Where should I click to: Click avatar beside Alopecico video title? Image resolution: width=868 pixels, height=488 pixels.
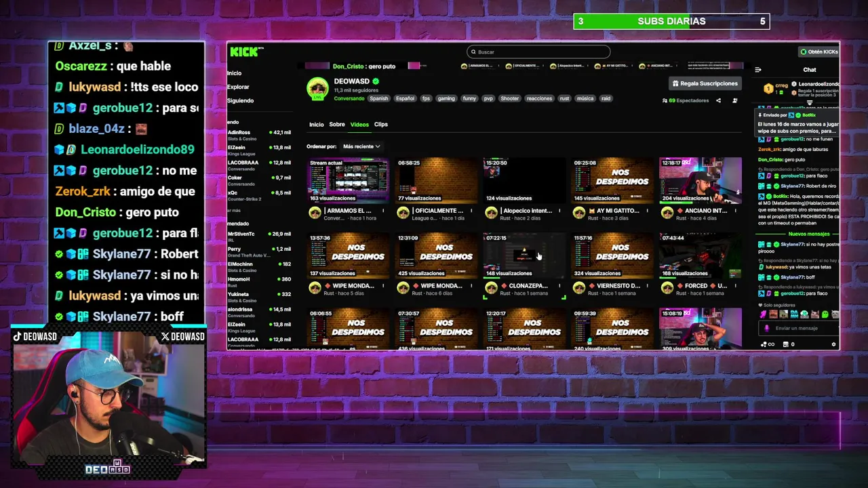[491, 213]
